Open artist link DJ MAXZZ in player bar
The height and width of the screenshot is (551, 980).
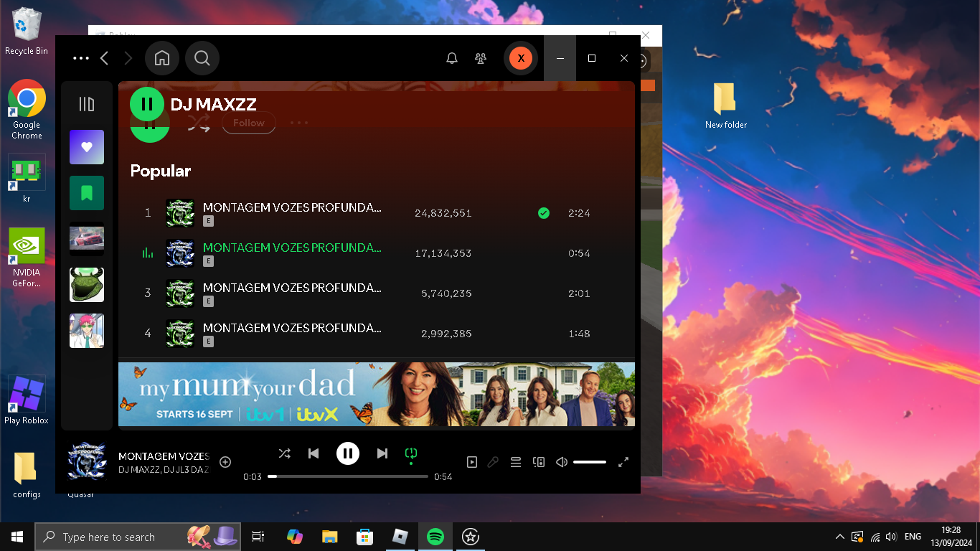tap(138, 470)
